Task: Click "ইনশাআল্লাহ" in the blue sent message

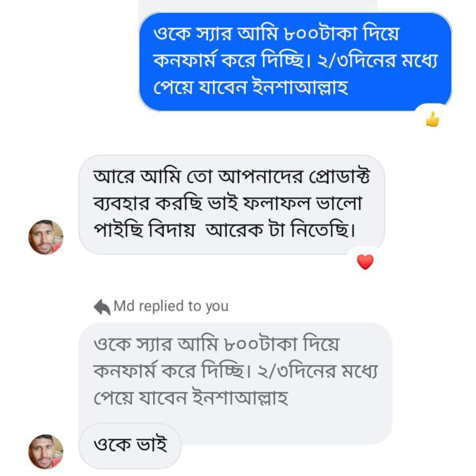Action: pos(300,88)
